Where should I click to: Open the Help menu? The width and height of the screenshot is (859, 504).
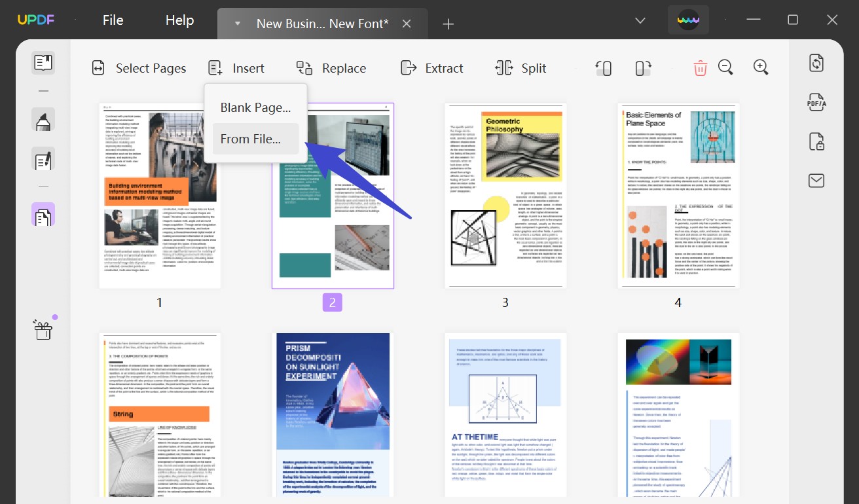tap(179, 20)
